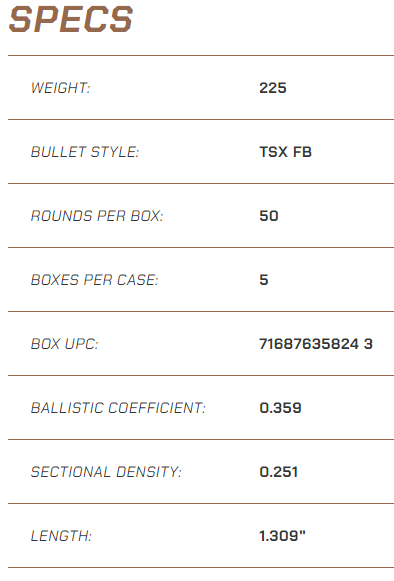Click the boxes per case value 5

[x=264, y=280]
